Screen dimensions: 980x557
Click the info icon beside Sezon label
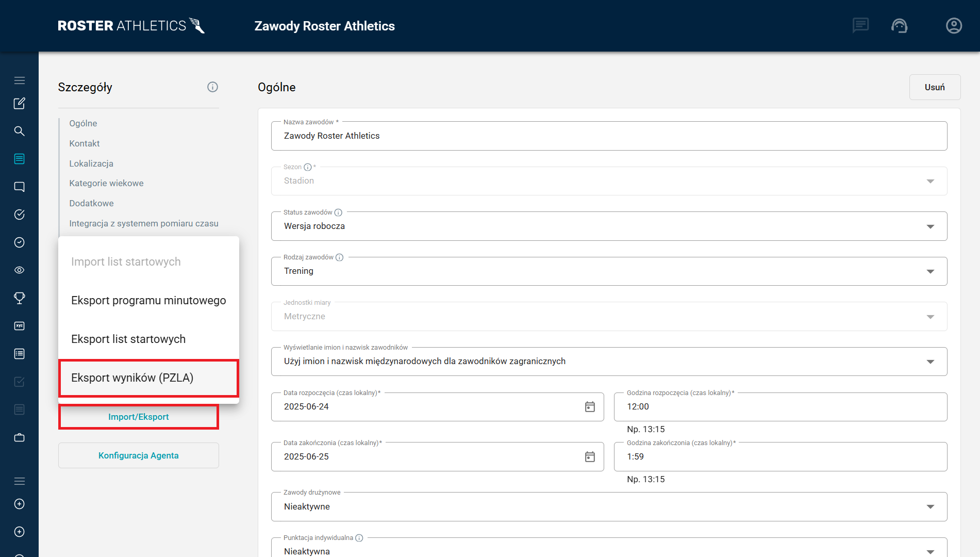click(308, 167)
